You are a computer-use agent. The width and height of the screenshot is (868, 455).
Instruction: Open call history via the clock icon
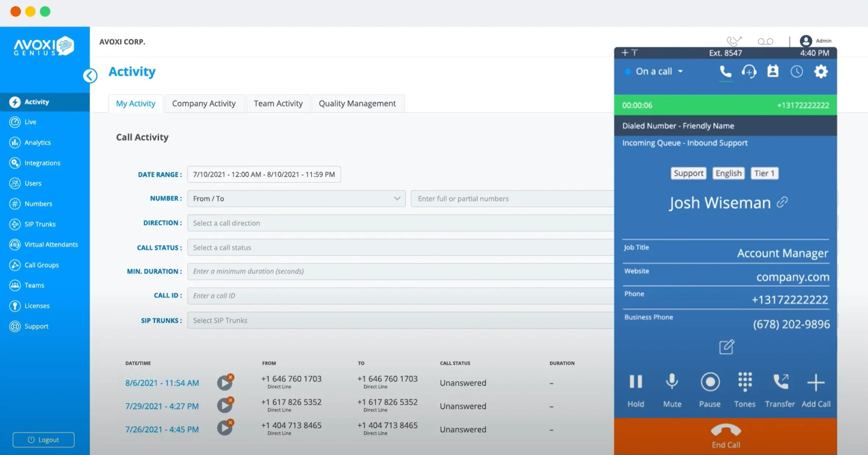click(x=797, y=71)
